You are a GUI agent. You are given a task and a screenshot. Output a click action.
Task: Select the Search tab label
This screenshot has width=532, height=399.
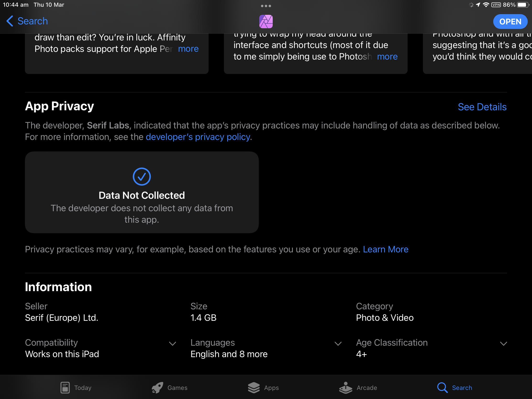pos(462,388)
